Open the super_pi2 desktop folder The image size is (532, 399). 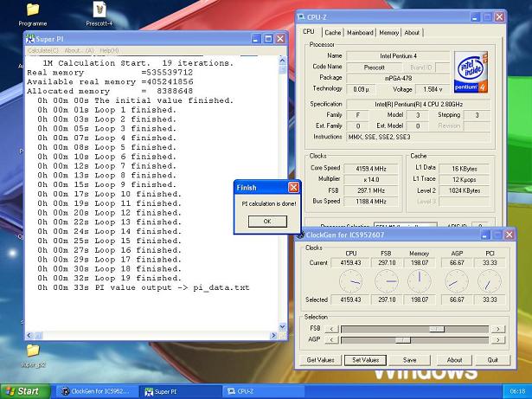pyautogui.click(x=33, y=350)
